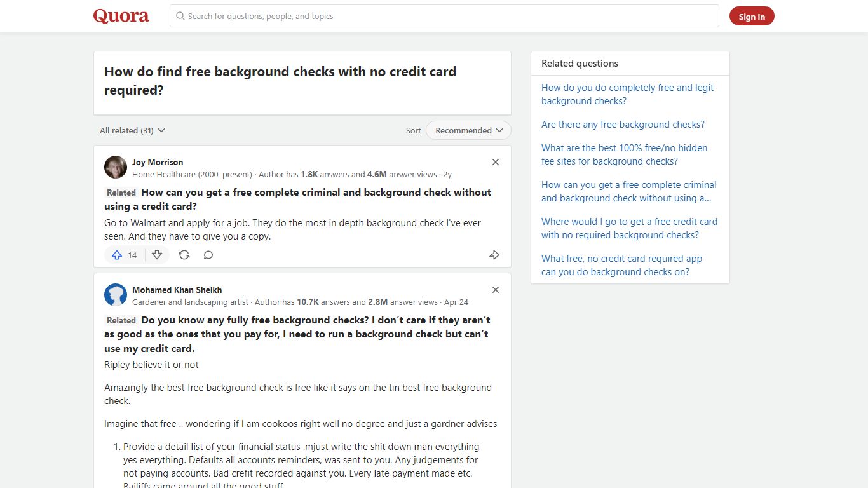The image size is (868, 488).
Task: Open related 'Are there any free background checks?'
Action: (x=623, y=125)
